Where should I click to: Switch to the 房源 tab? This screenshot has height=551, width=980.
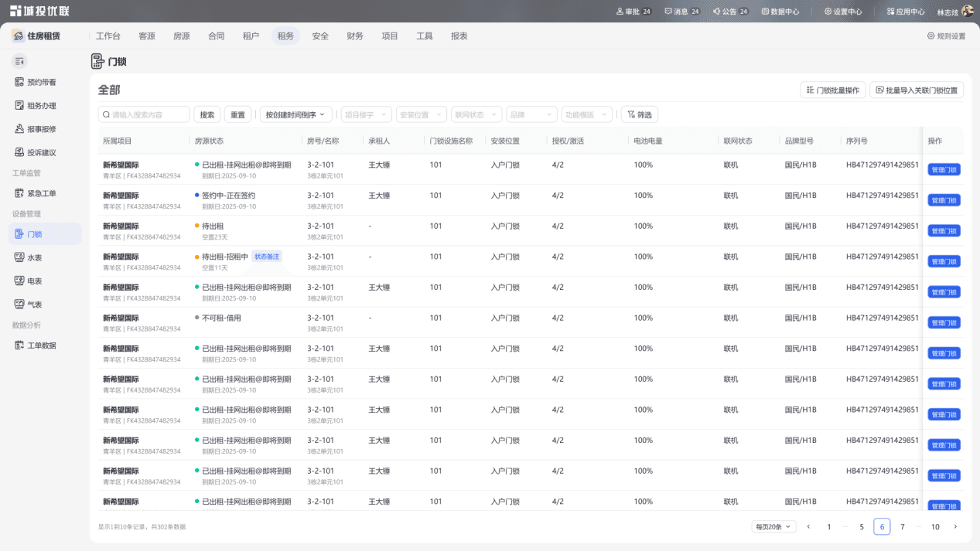(182, 36)
